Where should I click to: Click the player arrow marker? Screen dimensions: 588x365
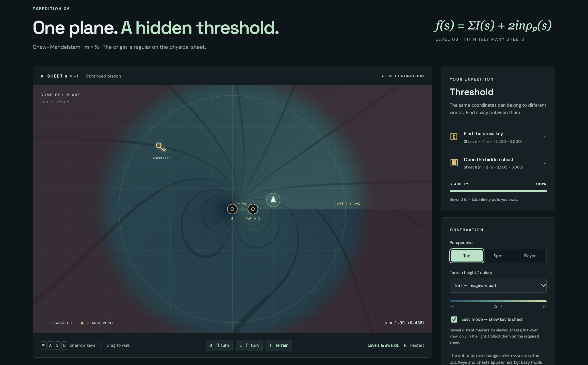coord(273,200)
